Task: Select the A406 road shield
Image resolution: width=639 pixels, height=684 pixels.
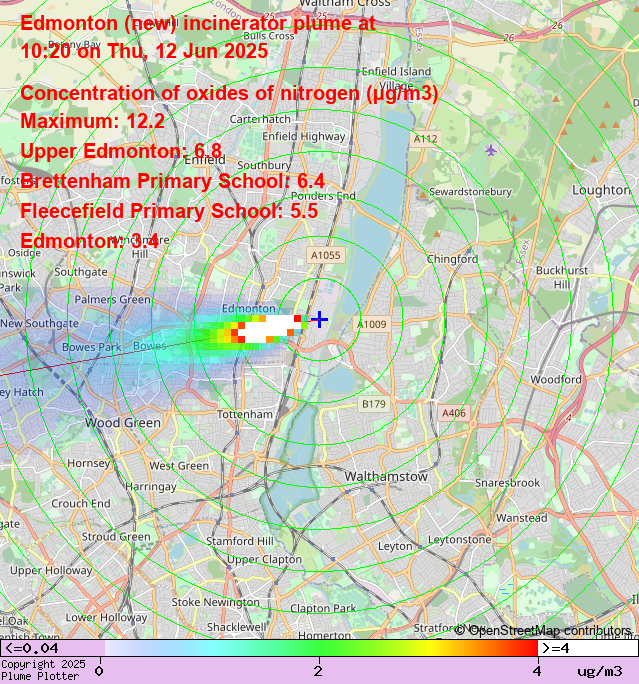Action: pyautogui.click(x=454, y=413)
